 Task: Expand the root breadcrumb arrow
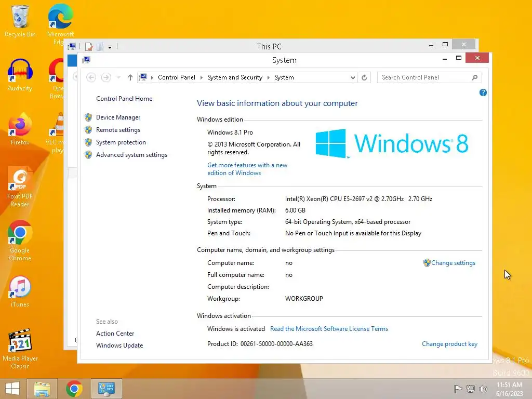pos(152,78)
